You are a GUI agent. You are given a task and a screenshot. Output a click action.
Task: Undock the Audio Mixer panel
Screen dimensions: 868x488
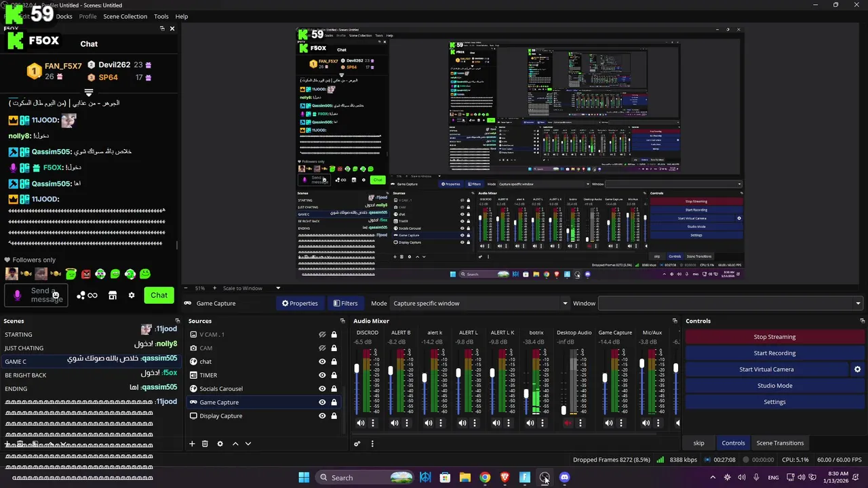pyautogui.click(x=675, y=321)
